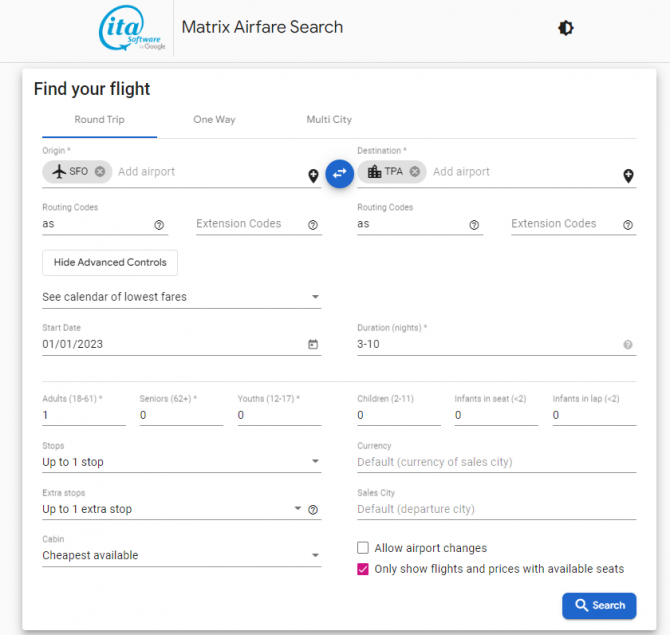Select the TPA city chip
The height and width of the screenshot is (635, 670).
[x=392, y=171]
